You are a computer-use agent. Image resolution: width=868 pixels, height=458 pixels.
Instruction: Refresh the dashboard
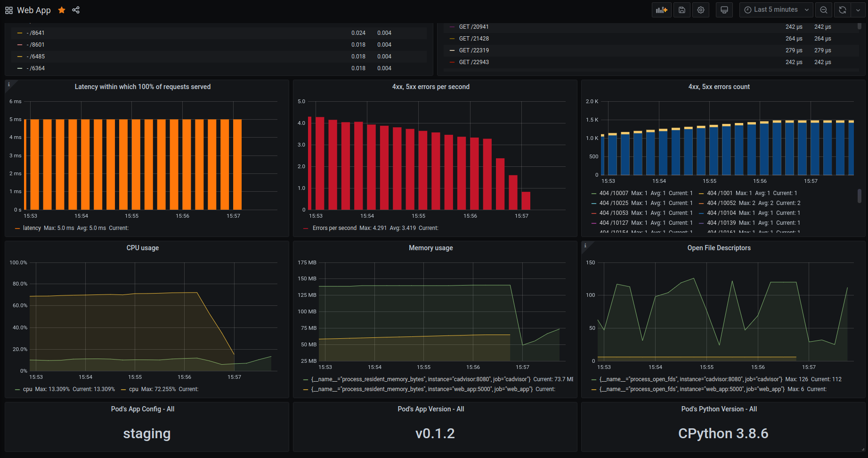coord(843,10)
